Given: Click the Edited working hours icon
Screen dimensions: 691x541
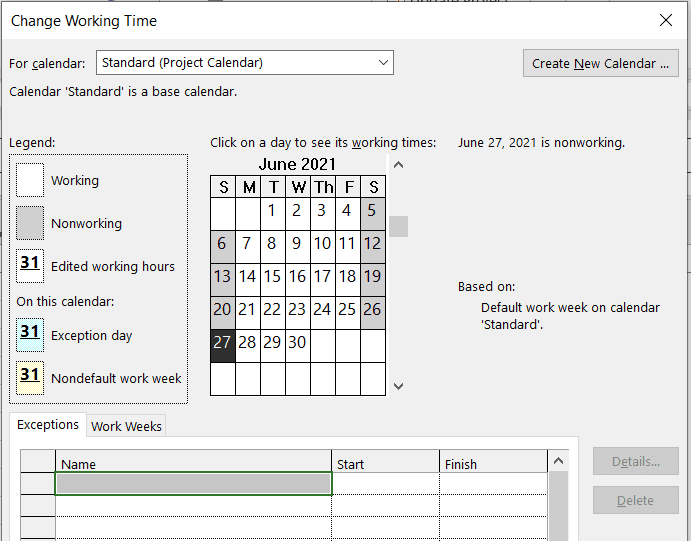Looking at the screenshot, I should (30, 266).
